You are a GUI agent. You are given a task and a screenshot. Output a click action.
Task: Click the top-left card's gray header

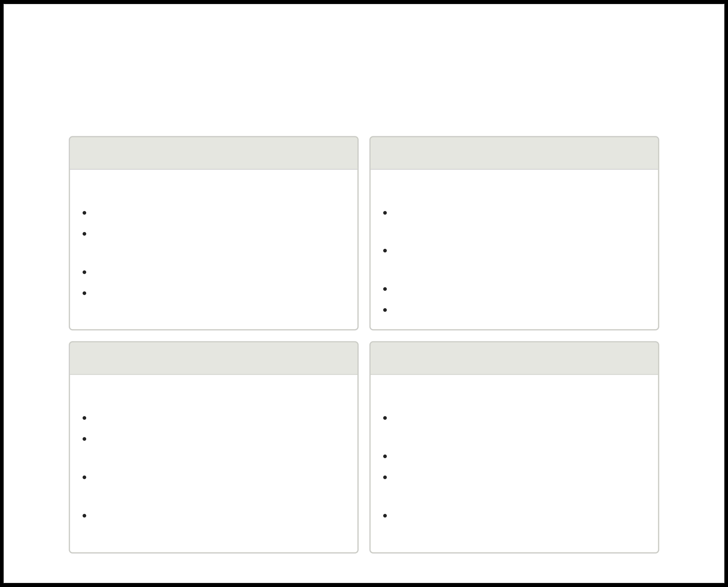coord(213,153)
